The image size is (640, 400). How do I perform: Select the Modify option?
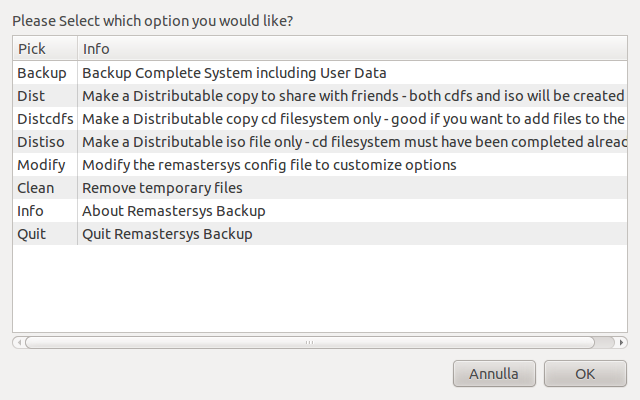click(41, 165)
